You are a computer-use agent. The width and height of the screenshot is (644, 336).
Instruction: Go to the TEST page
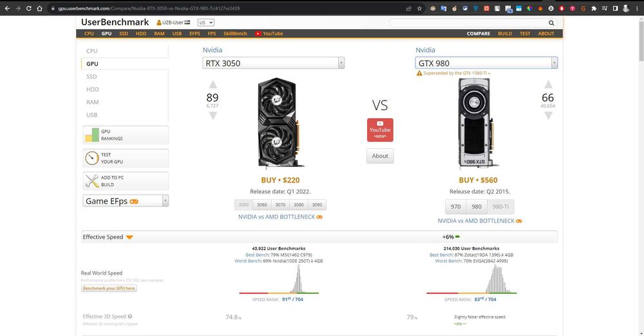(x=525, y=34)
